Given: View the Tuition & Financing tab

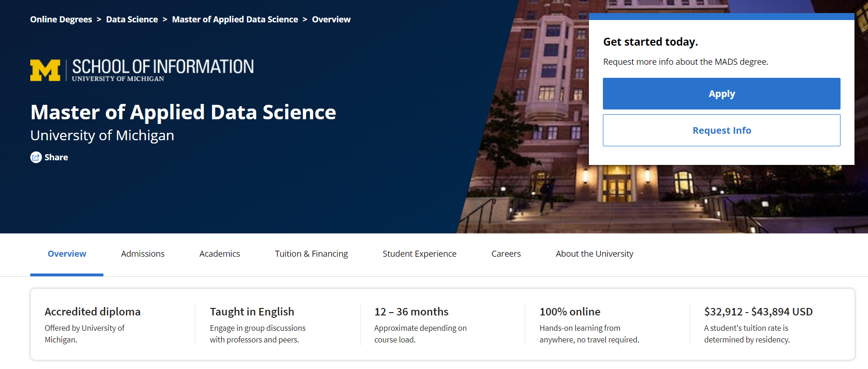Looking at the screenshot, I should pyautogui.click(x=311, y=254).
